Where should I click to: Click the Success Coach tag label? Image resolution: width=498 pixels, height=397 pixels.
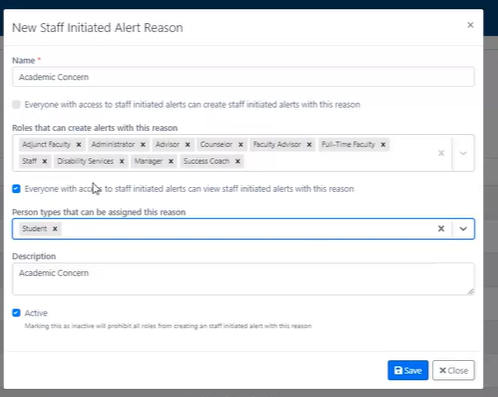pyautogui.click(x=206, y=161)
